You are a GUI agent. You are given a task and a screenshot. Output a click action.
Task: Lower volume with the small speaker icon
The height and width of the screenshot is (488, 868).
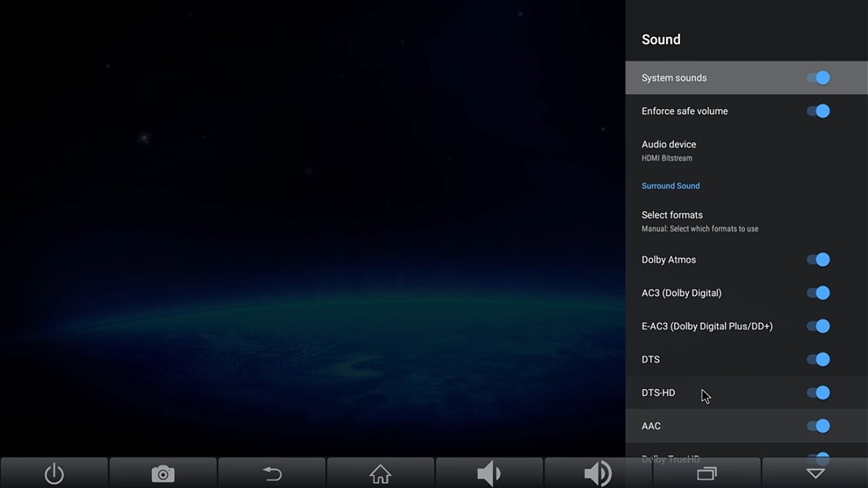(x=489, y=474)
